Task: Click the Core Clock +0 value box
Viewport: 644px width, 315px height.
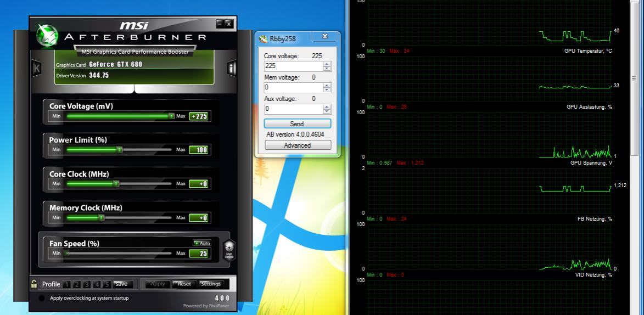Action: click(199, 184)
